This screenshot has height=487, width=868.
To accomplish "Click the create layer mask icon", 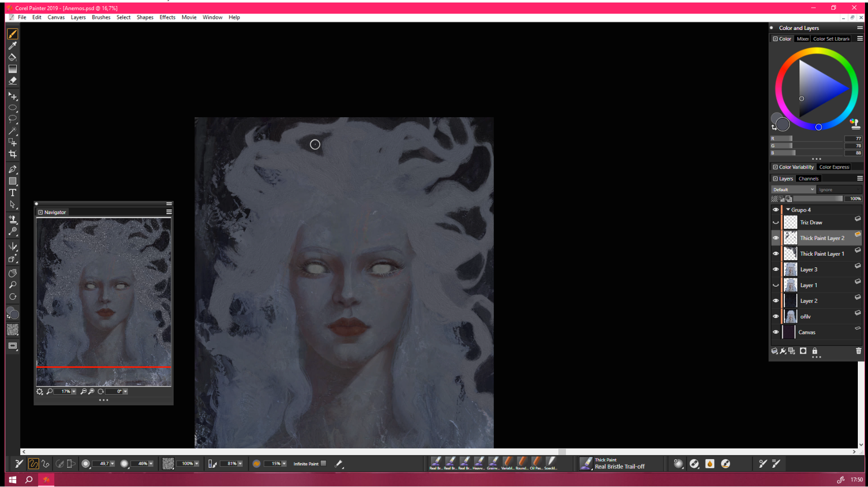I will coord(803,351).
